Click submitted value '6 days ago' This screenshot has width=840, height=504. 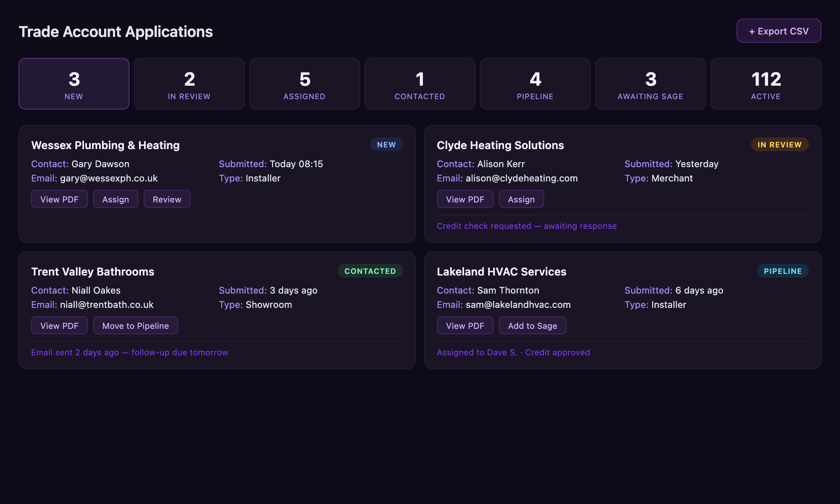[x=699, y=290]
